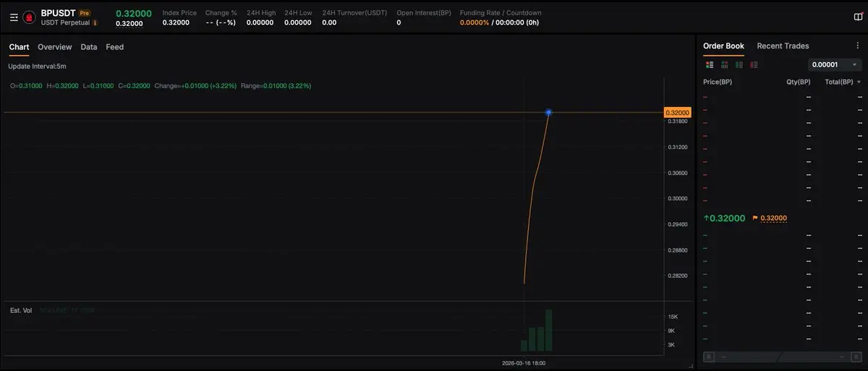Click the 2026-03-16 18:00 time axis label
This screenshot has height=371, width=868.
[x=524, y=362]
